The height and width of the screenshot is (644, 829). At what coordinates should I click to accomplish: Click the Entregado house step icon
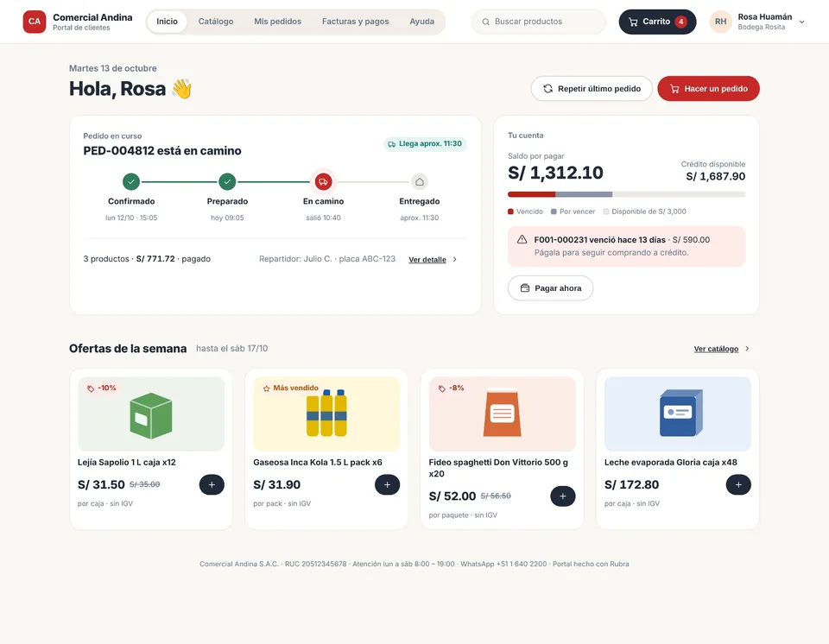pos(420,182)
